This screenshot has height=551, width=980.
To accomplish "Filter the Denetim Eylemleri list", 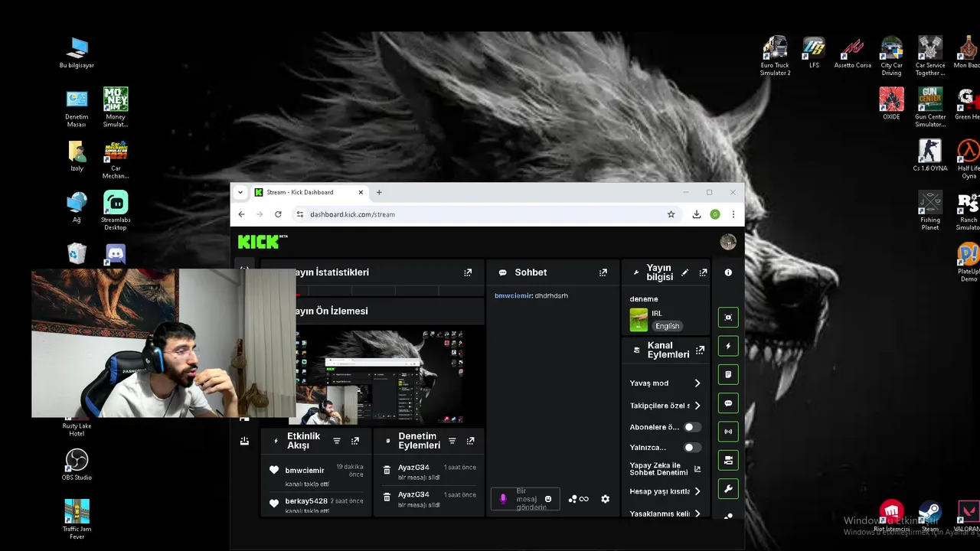I will (x=452, y=442).
